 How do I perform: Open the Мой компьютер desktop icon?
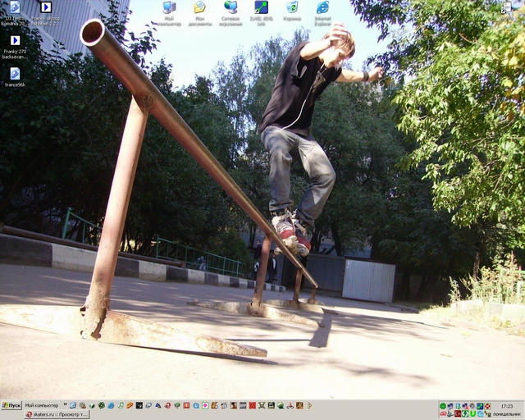click(169, 8)
